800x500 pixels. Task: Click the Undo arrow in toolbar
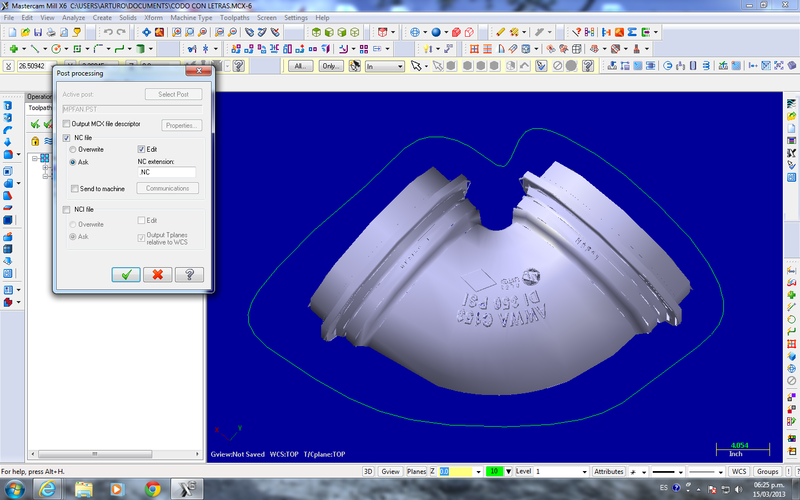click(x=107, y=32)
